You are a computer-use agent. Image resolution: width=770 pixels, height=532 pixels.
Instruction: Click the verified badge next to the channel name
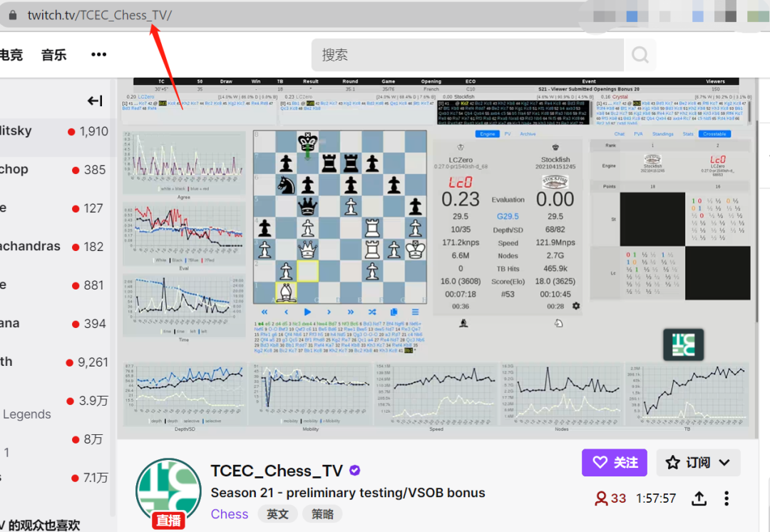354,471
